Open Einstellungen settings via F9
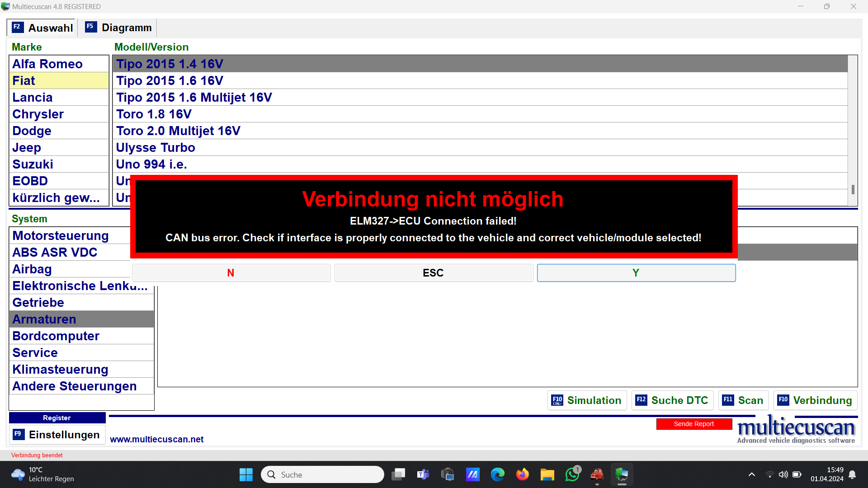Image resolution: width=868 pixels, height=488 pixels. (57, 435)
